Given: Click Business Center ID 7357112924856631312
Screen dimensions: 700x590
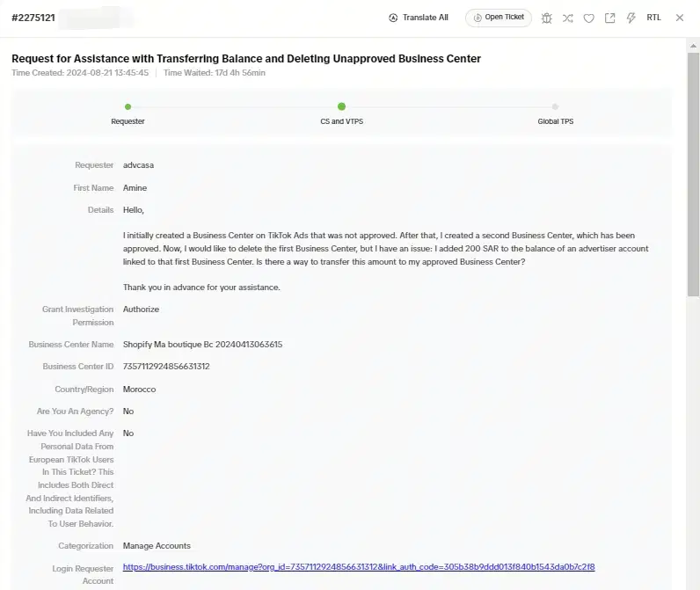Looking at the screenshot, I should 166,367.
